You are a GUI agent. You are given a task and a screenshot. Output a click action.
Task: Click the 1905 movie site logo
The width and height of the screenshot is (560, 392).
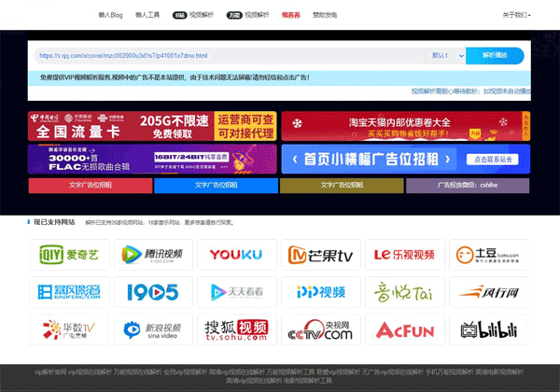154,292
